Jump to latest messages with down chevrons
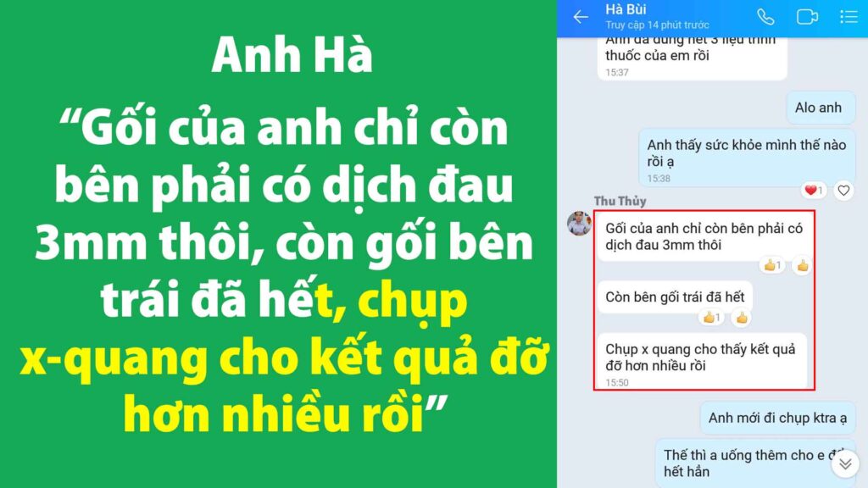This screenshot has width=868, height=488. 845,463
